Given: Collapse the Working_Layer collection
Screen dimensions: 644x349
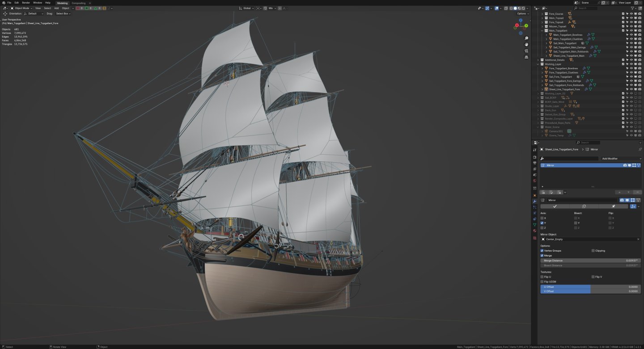Looking at the screenshot, I should 538,64.
